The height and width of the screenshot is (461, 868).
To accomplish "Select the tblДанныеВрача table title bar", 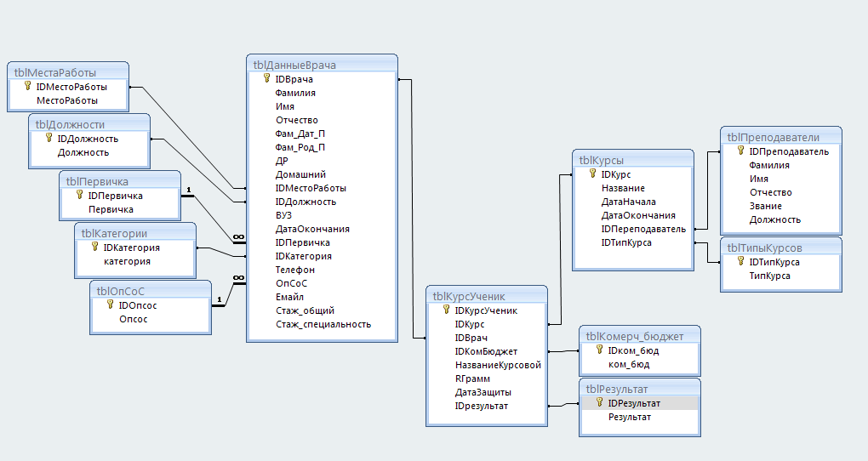I will pyautogui.click(x=322, y=65).
